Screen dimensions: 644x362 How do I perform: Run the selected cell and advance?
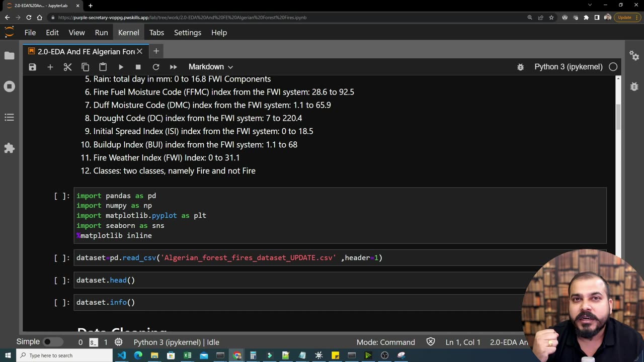(121, 67)
